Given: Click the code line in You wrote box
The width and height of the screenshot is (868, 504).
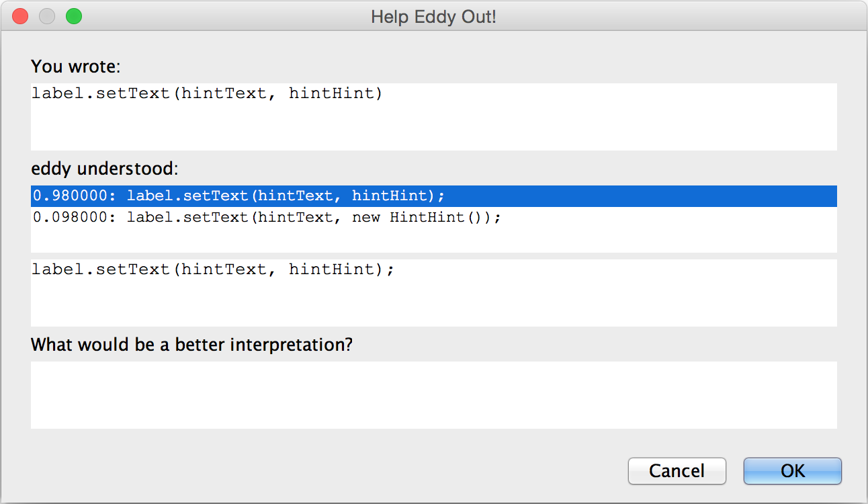Looking at the screenshot, I should pos(207,93).
